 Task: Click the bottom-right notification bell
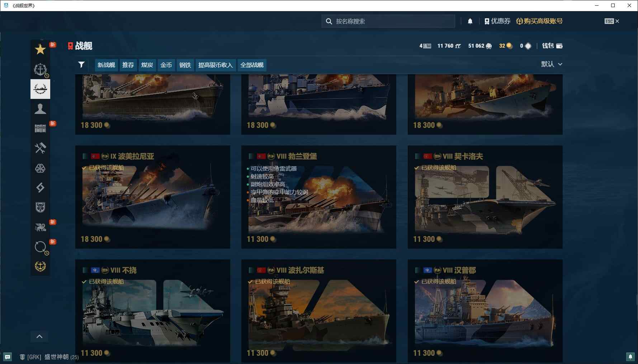(x=630, y=356)
